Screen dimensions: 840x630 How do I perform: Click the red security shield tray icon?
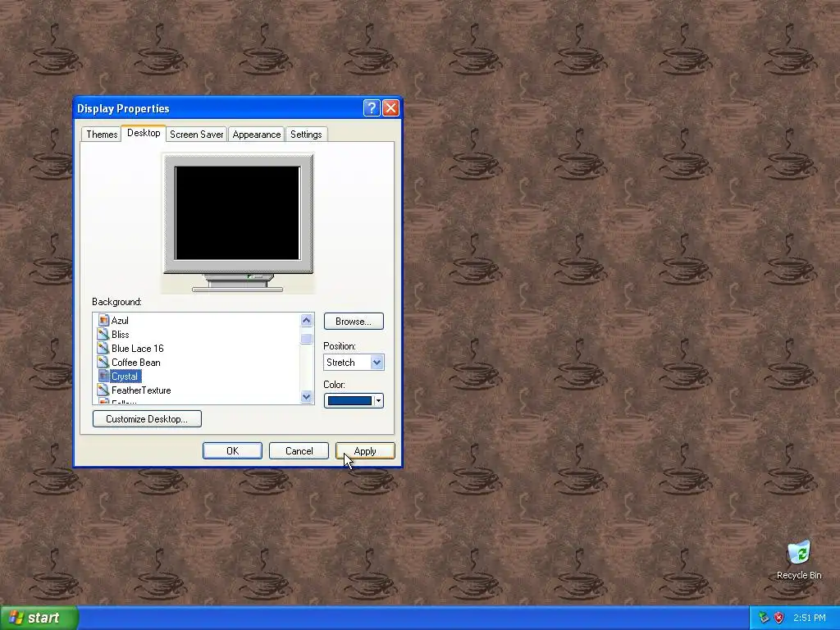tap(779, 618)
